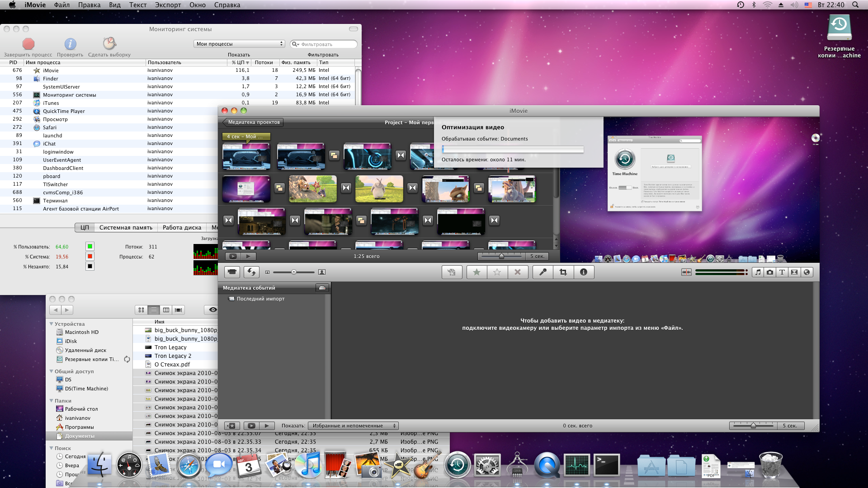Open the music and sound effects browser
The height and width of the screenshot is (488, 868).
coord(758,272)
